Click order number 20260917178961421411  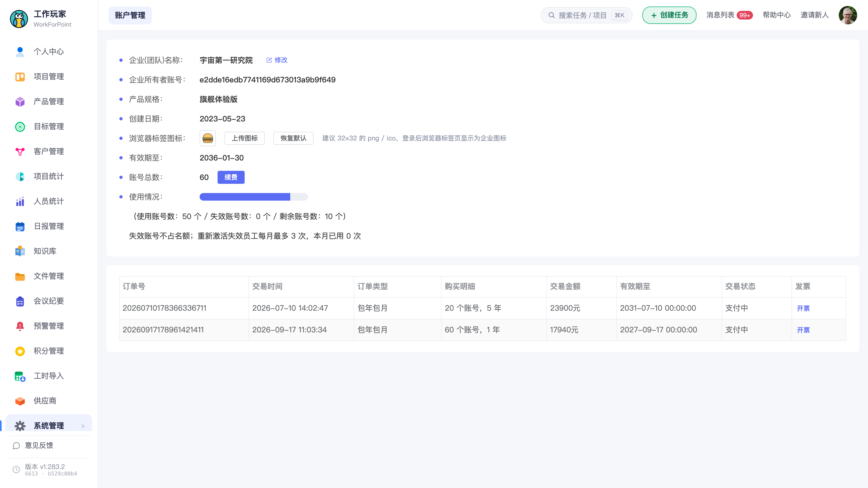pos(163,330)
